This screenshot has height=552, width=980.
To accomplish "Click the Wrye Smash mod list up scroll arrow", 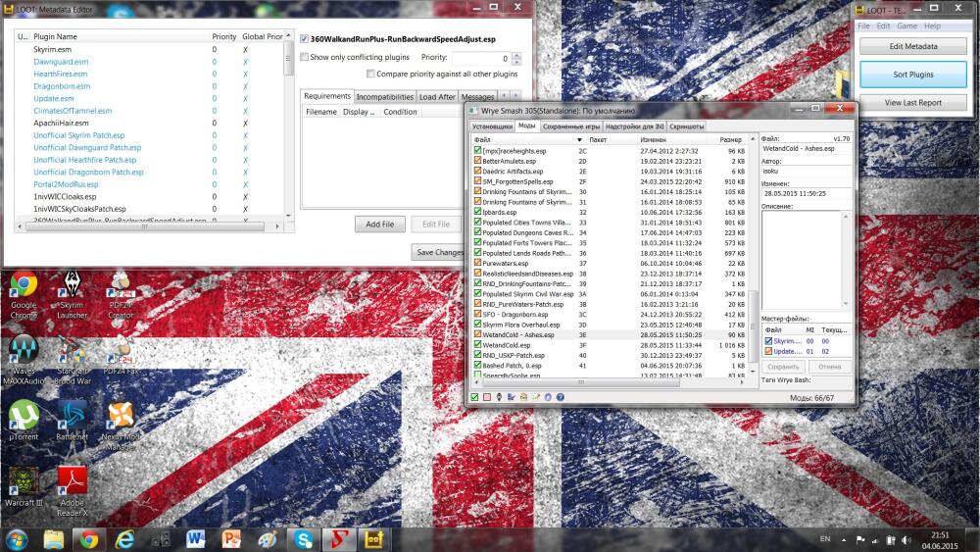I will (753, 139).
